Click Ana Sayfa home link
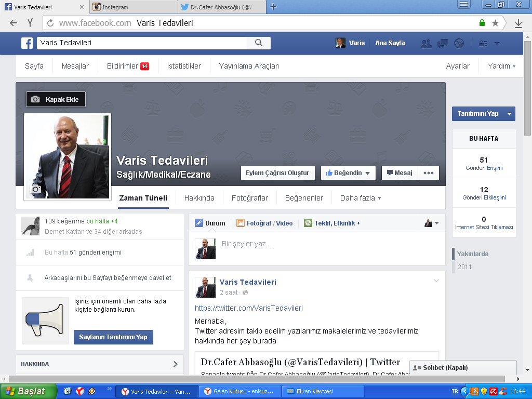Image resolution: width=532 pixels, height=399 pixels. (x=390, y=43)
